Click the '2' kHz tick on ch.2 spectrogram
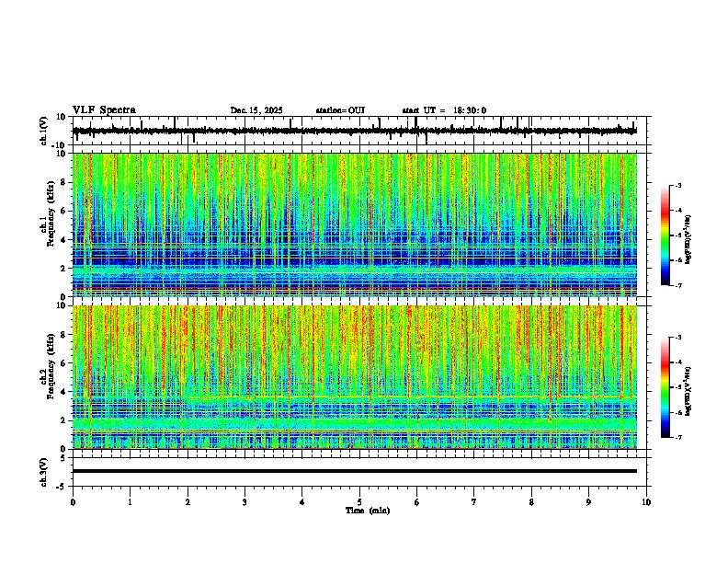Screen dimensions: 728x563 click(x=63, y=420)
